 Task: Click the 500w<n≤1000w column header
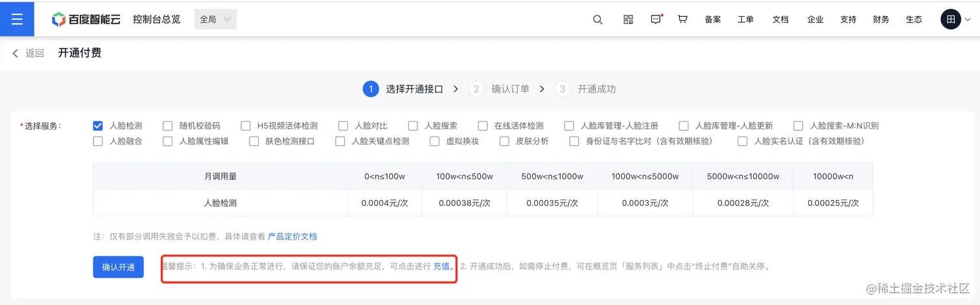pyautogui.click(x=552, y=176)
